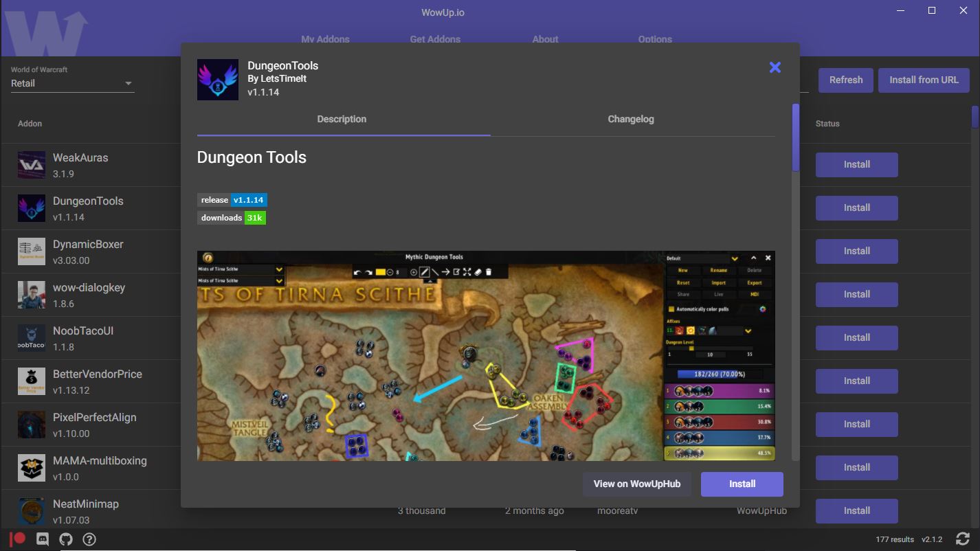This screenshot has width=980, height=551.
Task: Click the DungeonTools thumbnail in the addon list
Action: click(32, 208)
